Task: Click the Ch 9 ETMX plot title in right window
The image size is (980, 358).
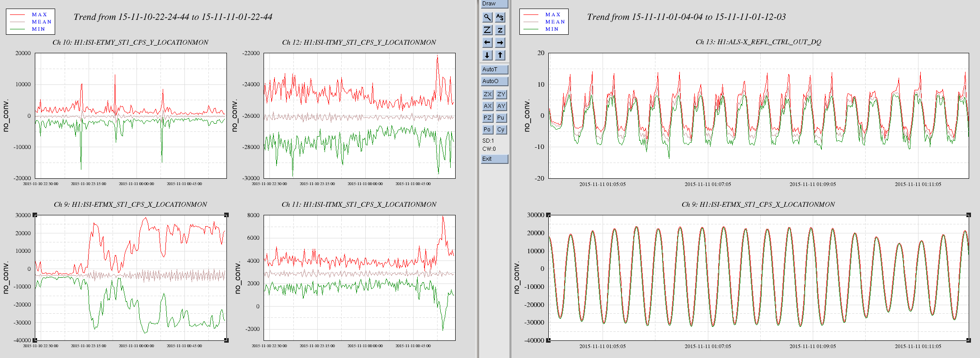Action: pos(758,205)
